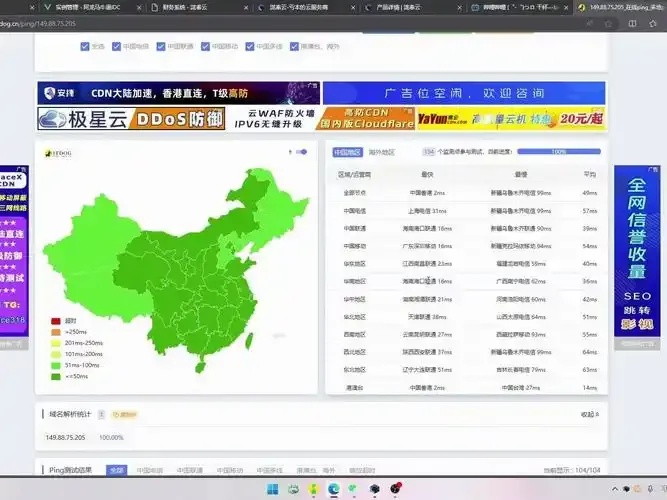The height and width of the screenshot is (500, 667).
Task: Open the Windows Start menu
Action: (x=272, y=489)
